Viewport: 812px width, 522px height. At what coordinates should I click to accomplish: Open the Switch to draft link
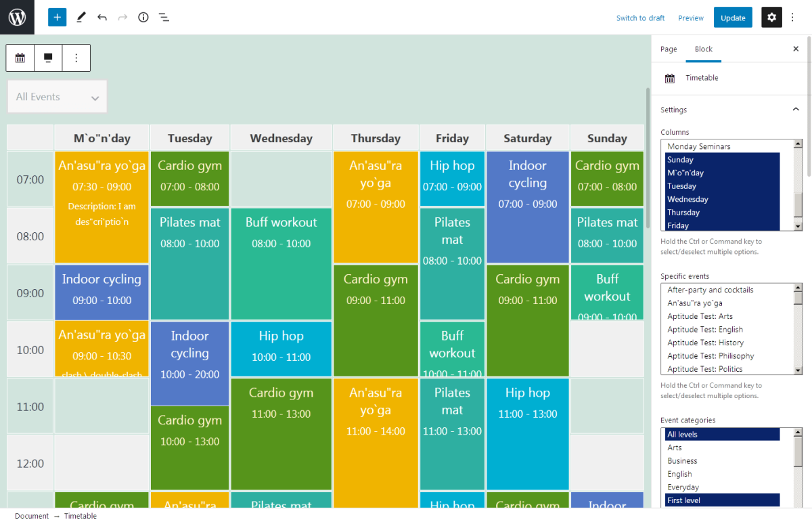tap(640, 18)
